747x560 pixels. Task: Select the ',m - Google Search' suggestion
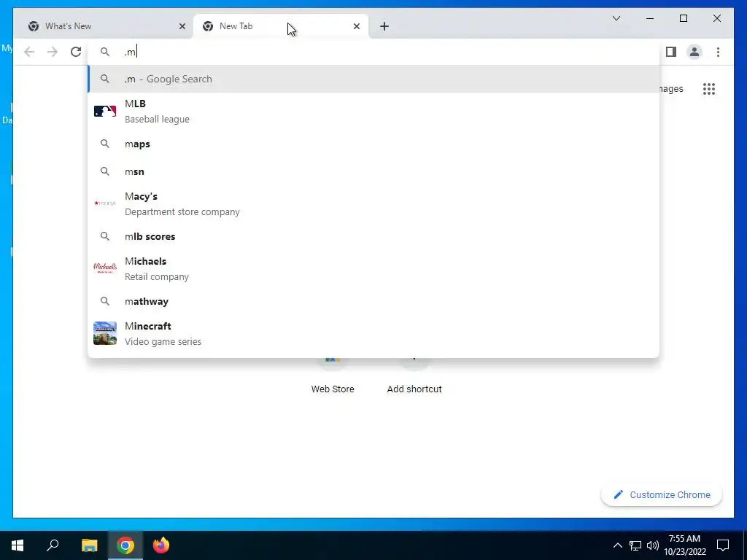[373, 79]
